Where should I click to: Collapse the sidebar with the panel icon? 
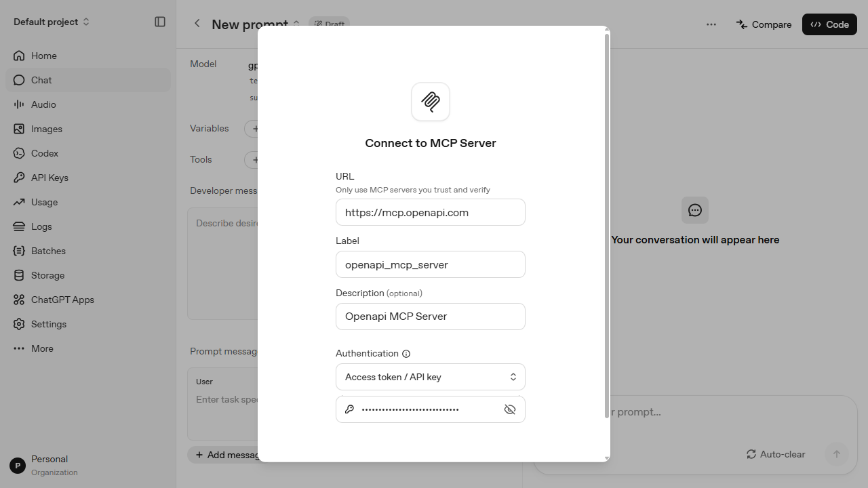[160, 22]
